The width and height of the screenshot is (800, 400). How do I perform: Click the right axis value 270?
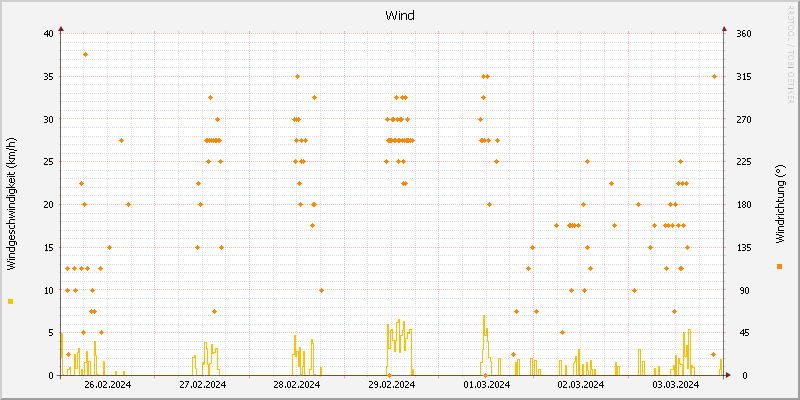[x=744, y=119]
